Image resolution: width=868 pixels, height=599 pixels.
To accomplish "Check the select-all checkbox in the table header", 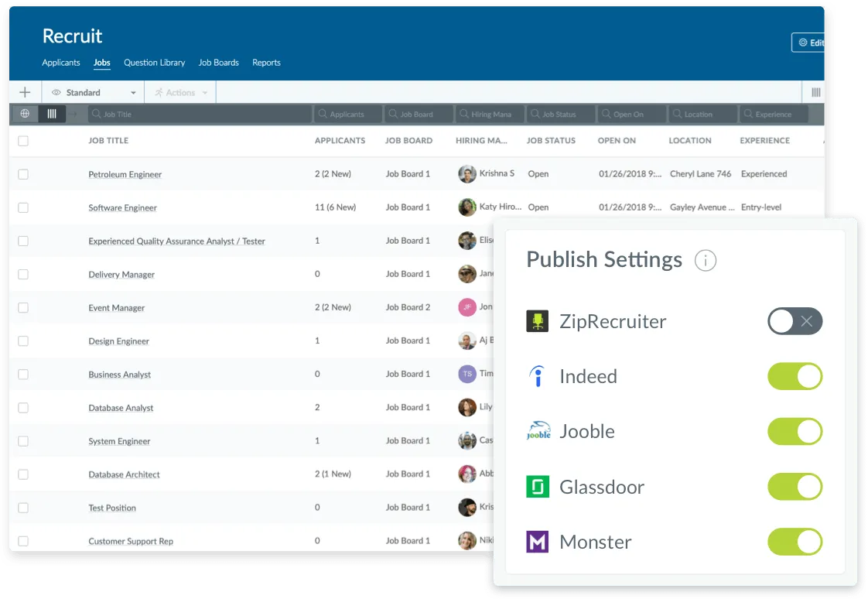I will click(23, 141).
